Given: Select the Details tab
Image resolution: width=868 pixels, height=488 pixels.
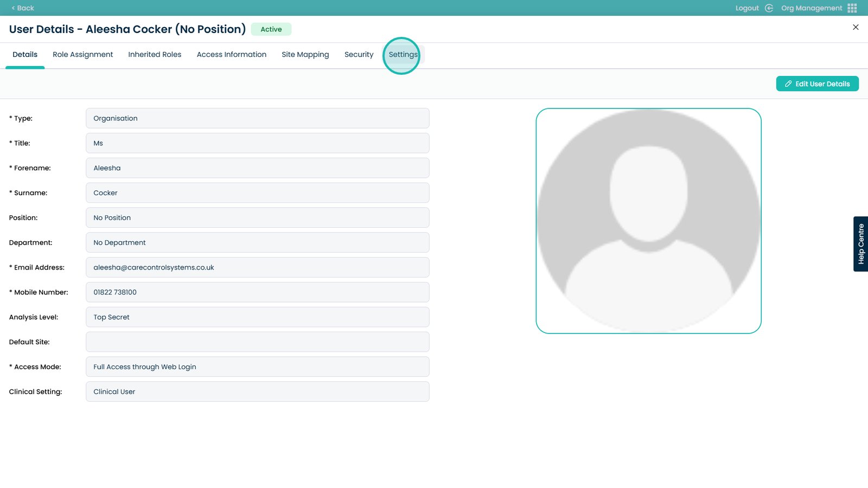Looking at the screenshot, I should (25, 55).
